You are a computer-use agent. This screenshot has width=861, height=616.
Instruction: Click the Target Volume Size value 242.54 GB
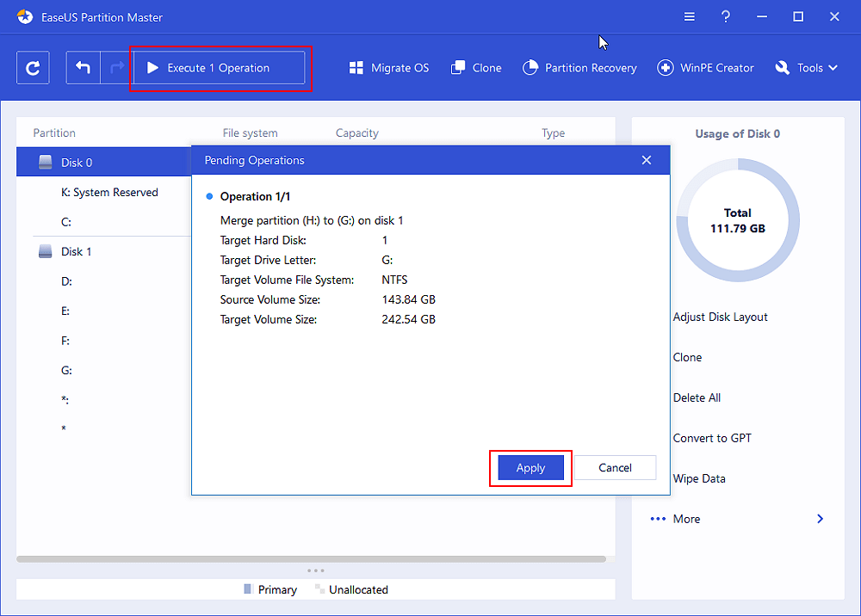pos(408,319)
